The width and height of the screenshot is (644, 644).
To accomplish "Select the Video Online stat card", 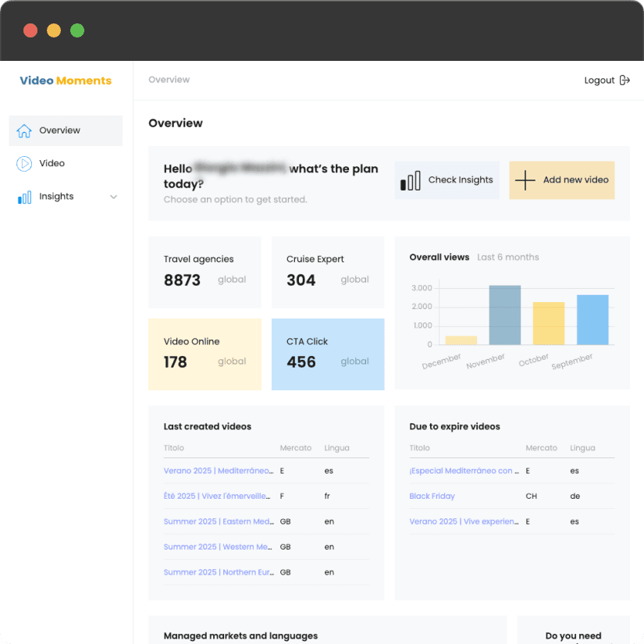I will click(205, 354).
